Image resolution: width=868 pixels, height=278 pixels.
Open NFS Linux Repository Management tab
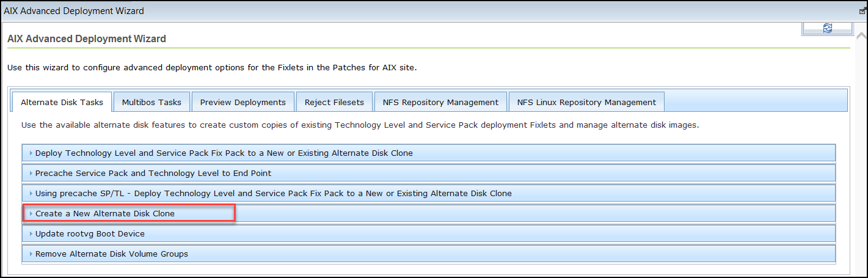586,102
